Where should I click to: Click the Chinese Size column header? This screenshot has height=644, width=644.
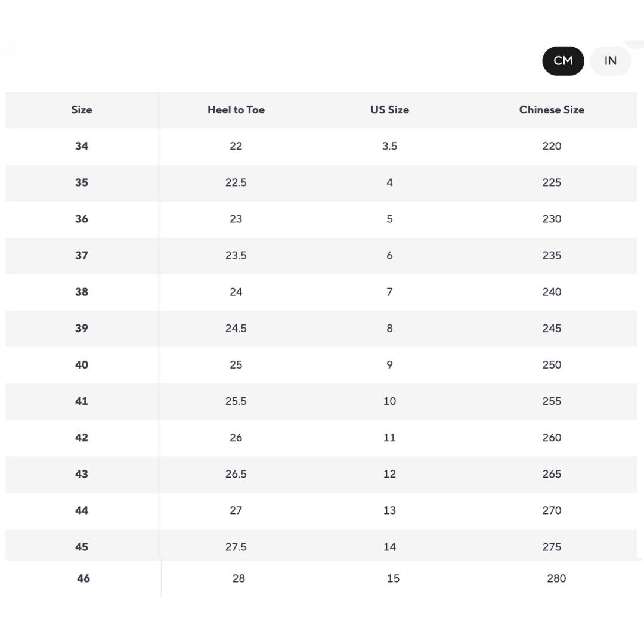[x=552, y=110]
